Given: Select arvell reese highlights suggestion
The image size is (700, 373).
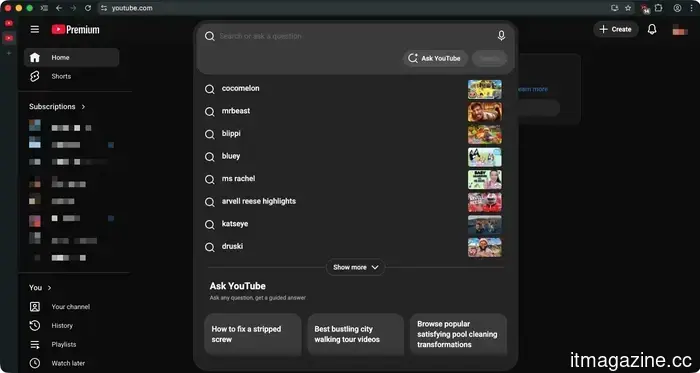Looking at the screenshot, I should (x=355, y=202).
